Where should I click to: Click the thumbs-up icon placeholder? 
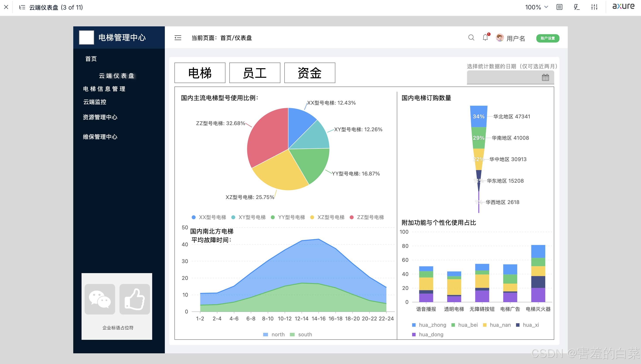coord(135,299)
